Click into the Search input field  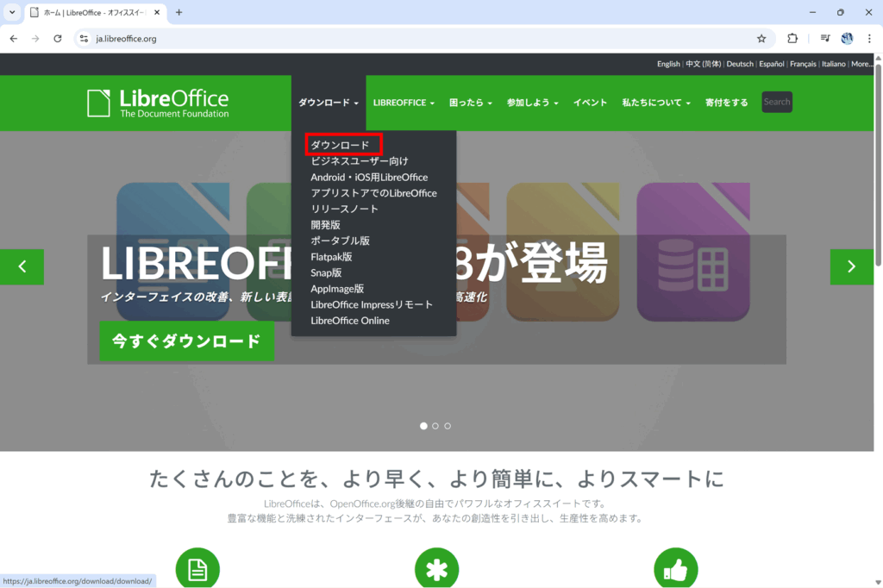[776, 102]
